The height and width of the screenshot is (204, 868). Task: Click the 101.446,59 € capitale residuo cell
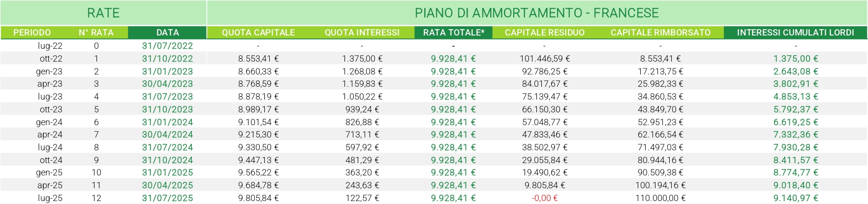point(545,59)
